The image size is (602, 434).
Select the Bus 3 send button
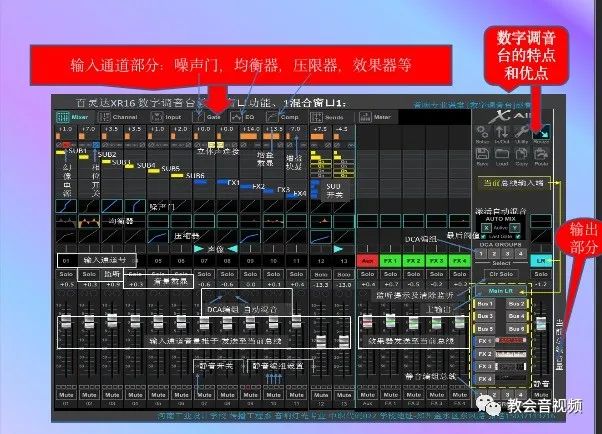tap(485, 316)
